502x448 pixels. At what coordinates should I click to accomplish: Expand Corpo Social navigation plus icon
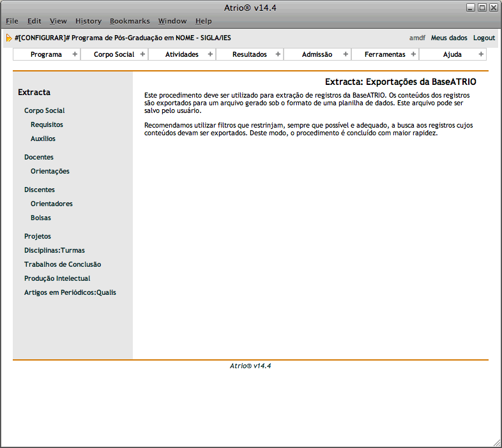click(x=142, y=54)
